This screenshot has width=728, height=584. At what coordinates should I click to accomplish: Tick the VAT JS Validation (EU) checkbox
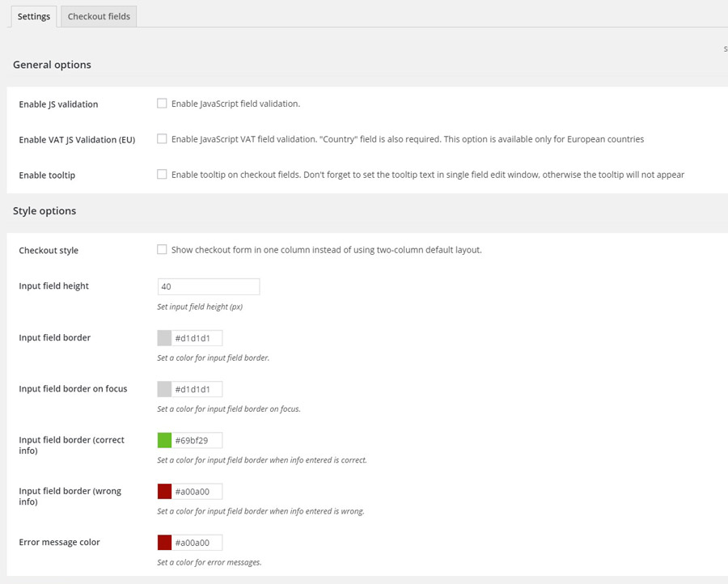[x=162, y=139]
